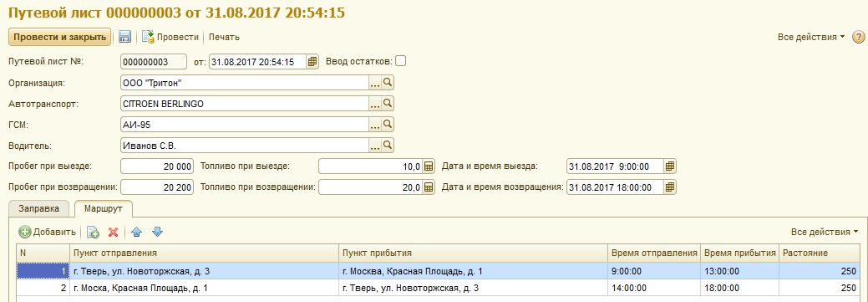Select the Маршрут tab
868x302 pixels.
[x=103, y=209]
